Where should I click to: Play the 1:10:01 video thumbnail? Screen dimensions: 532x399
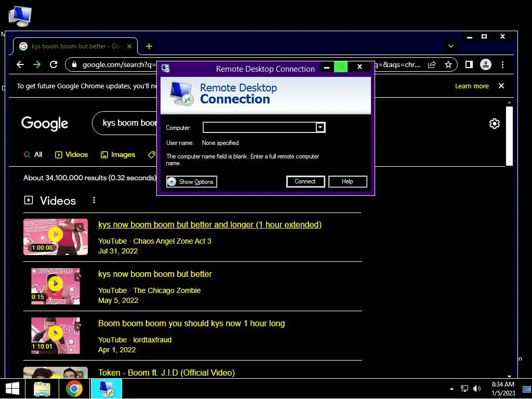(56, 336)
